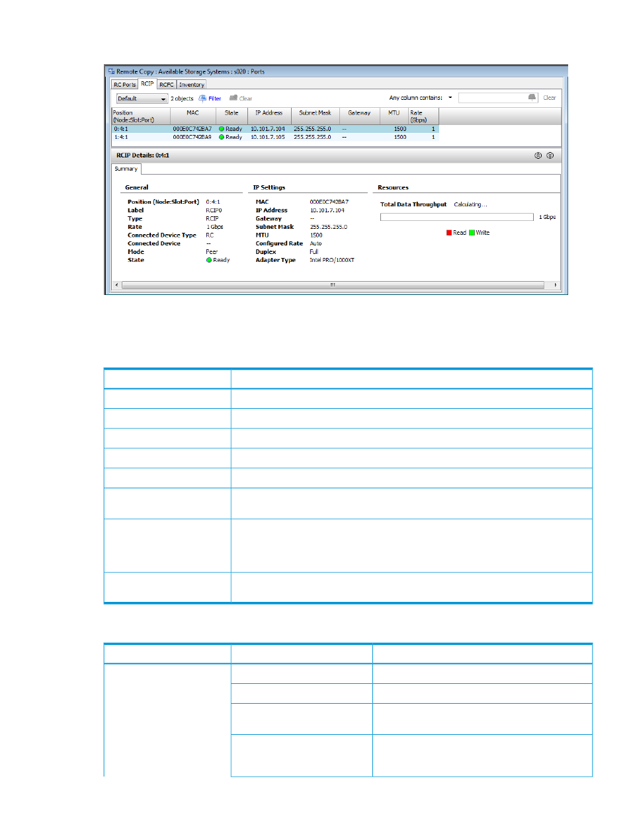
Task: Sort by the State column header
Action: coord(231,116)
